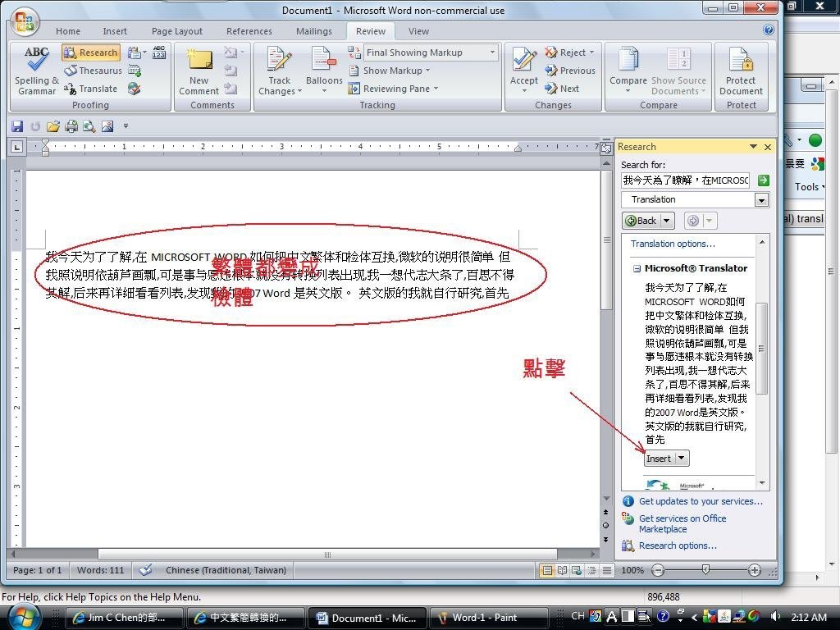Switch to the View tab
Image resolution: width=840 pixels, height=630 pixels.
pyautogui.click(x=418, y=31)
